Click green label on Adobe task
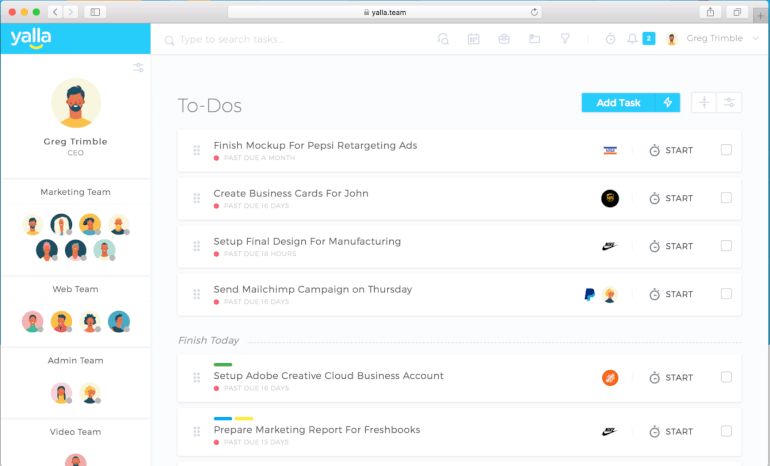The width and height of the screenshot is (770, 466). click(223, 364)
